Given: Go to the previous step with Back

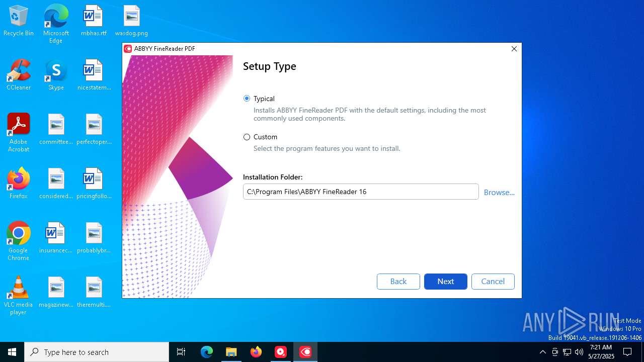Looking at the screenshot, I should click(x=398, y=282).
